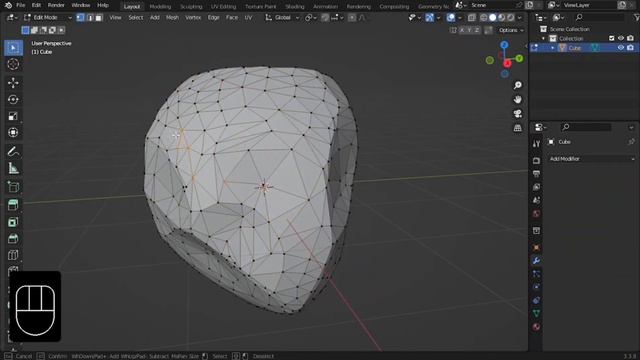640x360 pixels.
Task: Open the overlays dropdown arrow
Action: coord(460,18)
